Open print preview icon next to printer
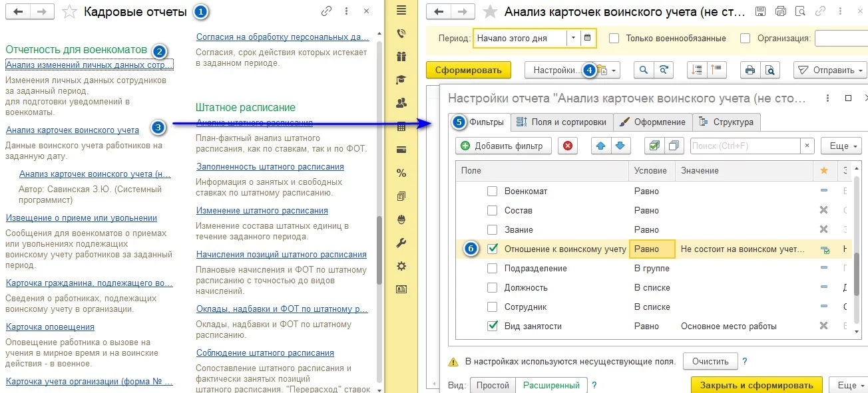 [771, 70]
